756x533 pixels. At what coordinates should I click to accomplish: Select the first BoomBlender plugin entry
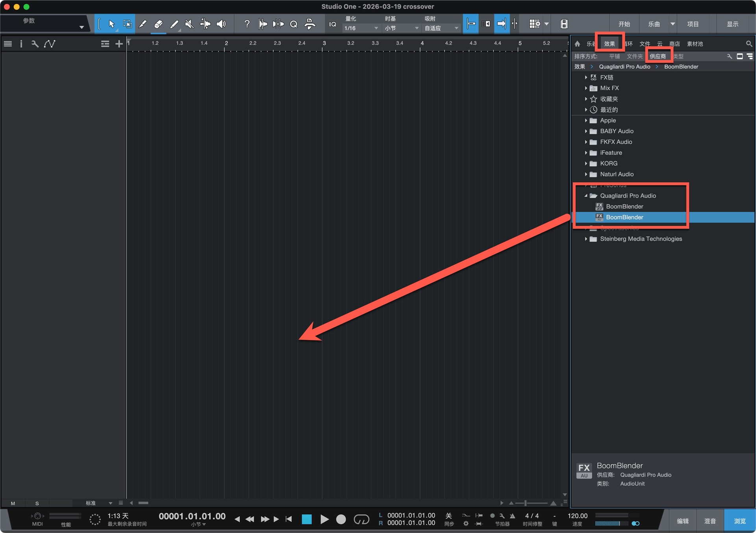[624, 206]
